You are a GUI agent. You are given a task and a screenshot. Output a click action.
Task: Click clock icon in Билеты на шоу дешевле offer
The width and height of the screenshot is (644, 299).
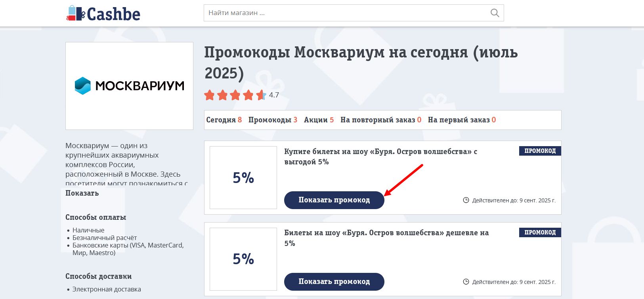[466, 282]
